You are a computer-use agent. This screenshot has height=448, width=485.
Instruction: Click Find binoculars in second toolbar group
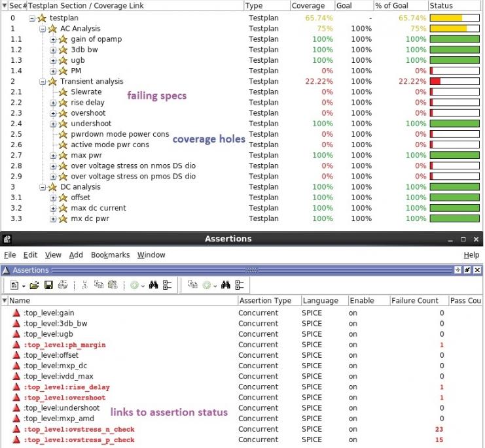[226, 284]
